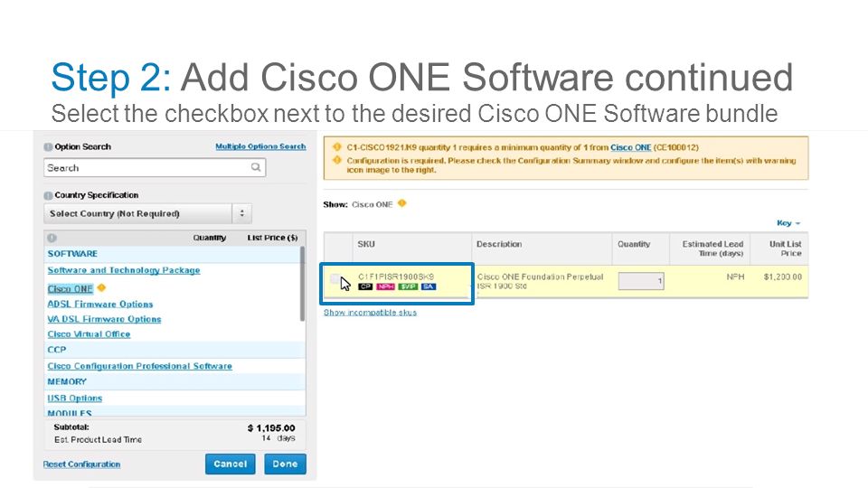The image size is (868, 488).
Task: Open Cisco Virtual Office category
Action: pos(89,334)
